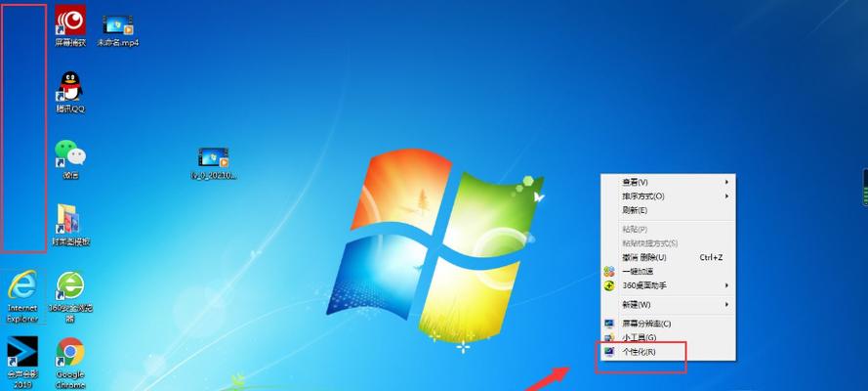Open 屏幕分辨率(C) from context menu
868x391 pixels.
[x=668, y=324]
